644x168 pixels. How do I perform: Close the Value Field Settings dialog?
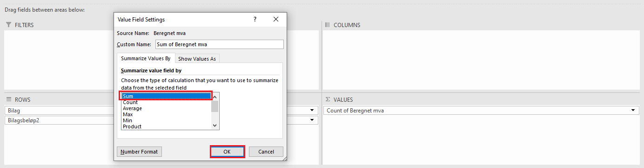tap(276, 20)
